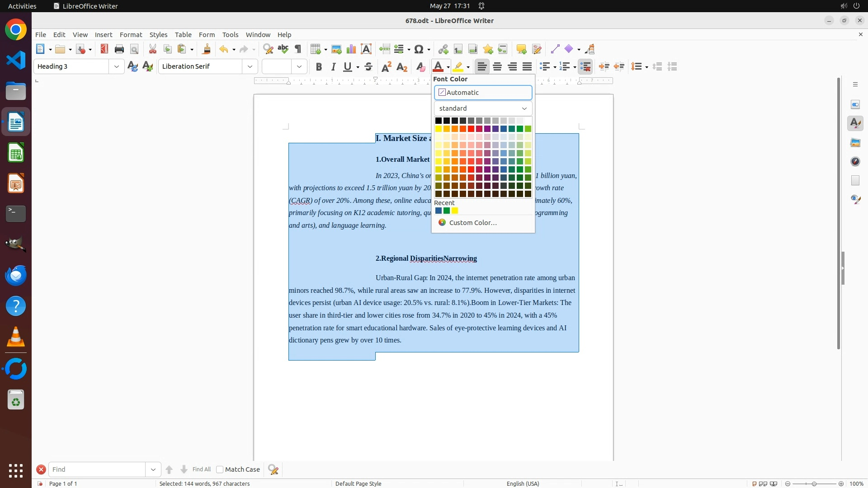Click the Justified alignment icon

(x=527, y=67)
